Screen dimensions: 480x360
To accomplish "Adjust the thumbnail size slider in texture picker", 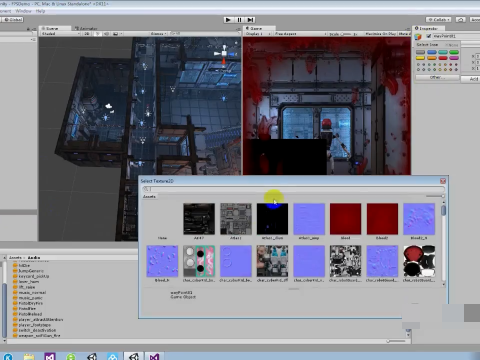I will (x=435, y=196).
